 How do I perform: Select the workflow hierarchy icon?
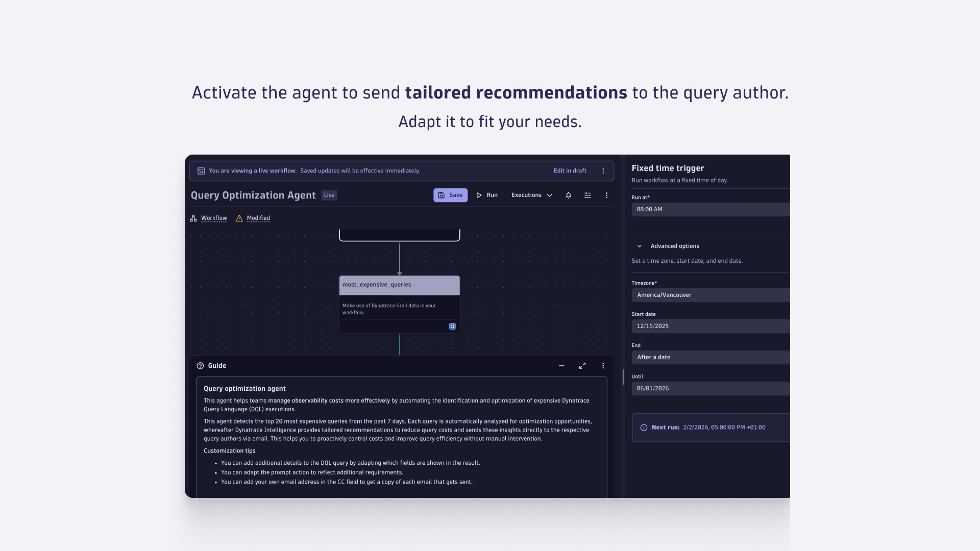193,218
